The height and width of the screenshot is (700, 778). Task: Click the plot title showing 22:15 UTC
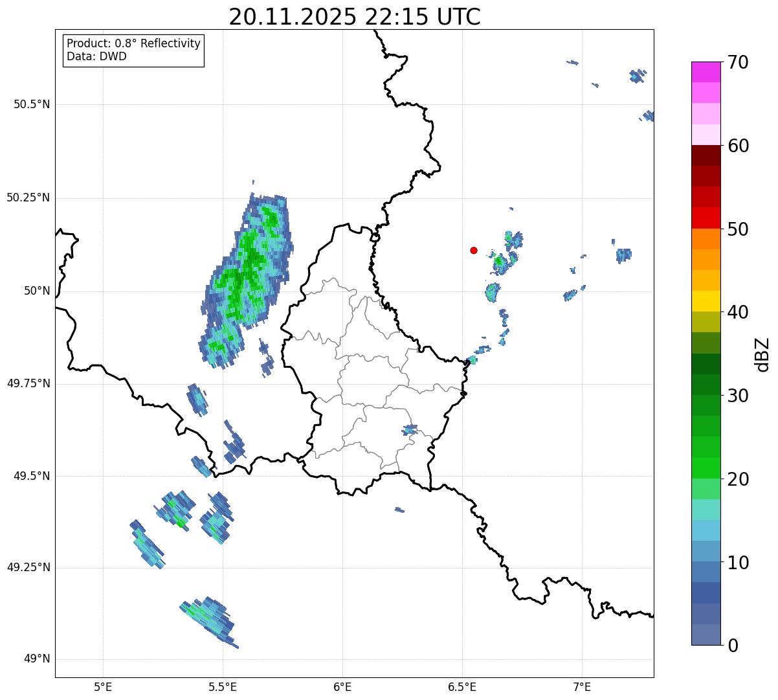pos(354,17)
